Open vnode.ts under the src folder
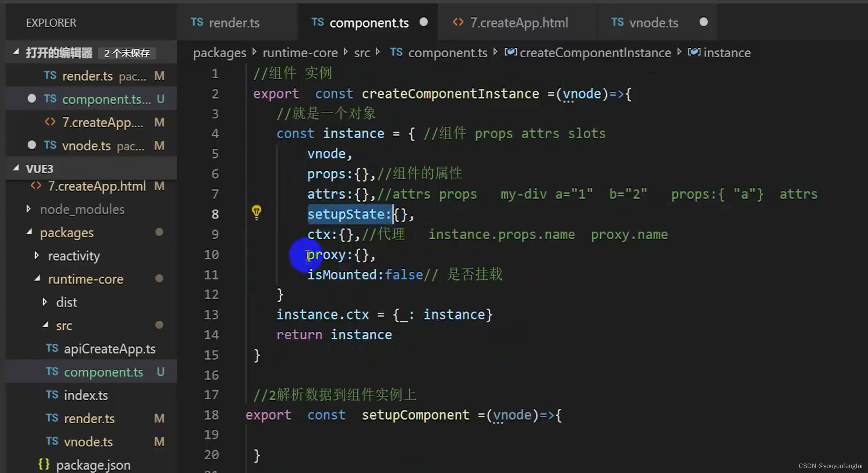 click(92, 442)
